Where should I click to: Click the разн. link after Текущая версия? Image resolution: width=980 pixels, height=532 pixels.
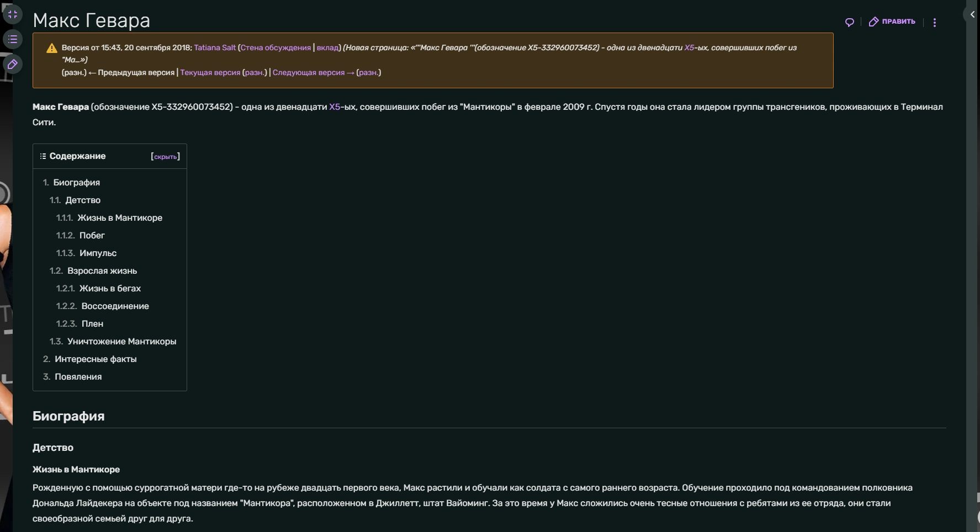tap(255, 72)
